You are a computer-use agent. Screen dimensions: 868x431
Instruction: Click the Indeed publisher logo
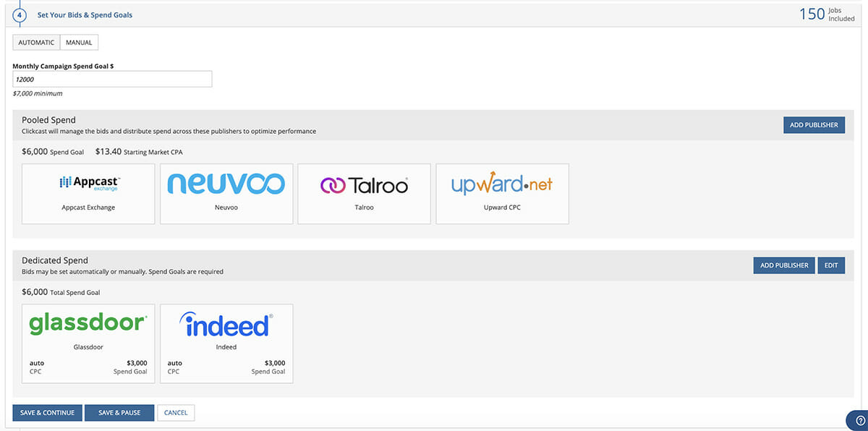226,325
